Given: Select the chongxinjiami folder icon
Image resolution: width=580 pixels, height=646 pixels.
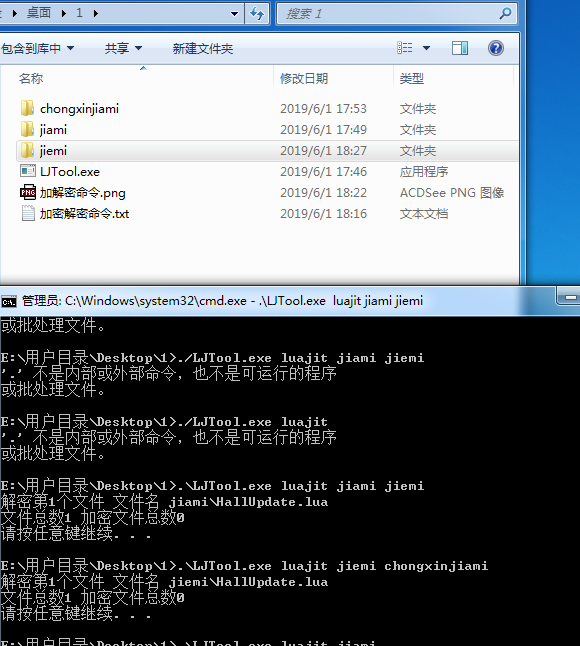Looking at the screenshot, I should pyautogui.click(x=27, y=108).
